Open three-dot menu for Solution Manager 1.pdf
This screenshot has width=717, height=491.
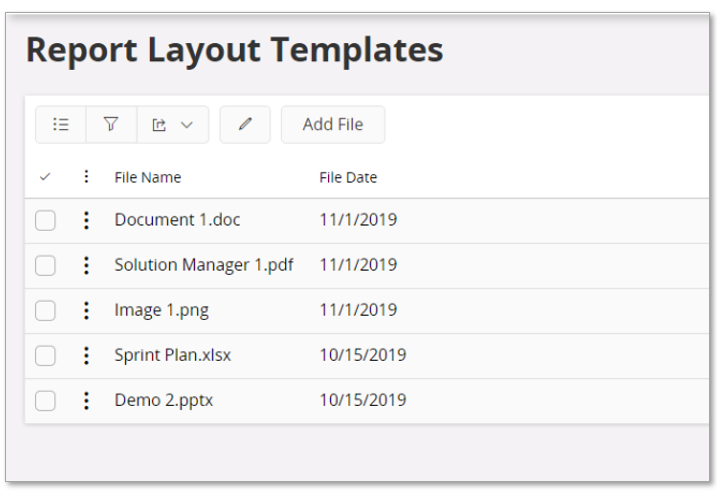(86, 266)
